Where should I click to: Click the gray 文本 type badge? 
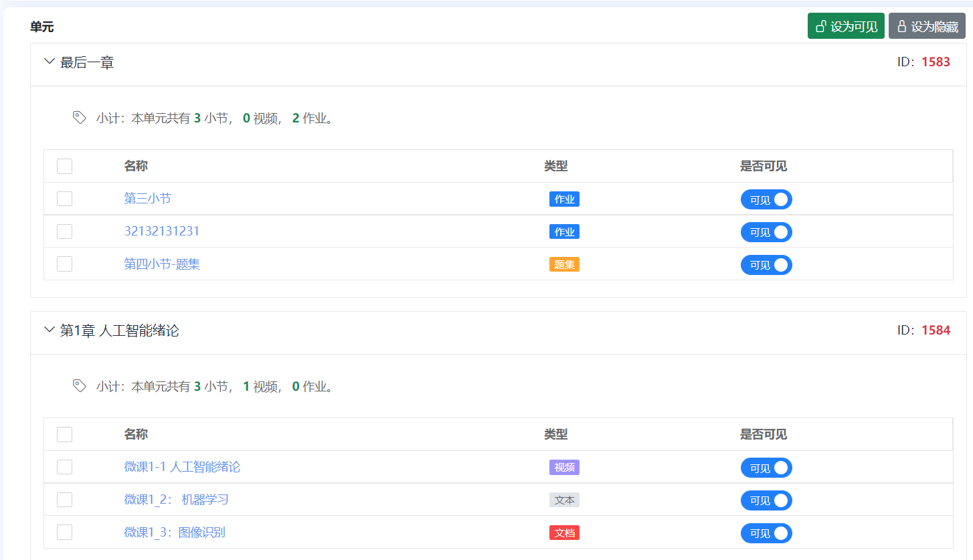pyautogui.click(x=564, y=500)
